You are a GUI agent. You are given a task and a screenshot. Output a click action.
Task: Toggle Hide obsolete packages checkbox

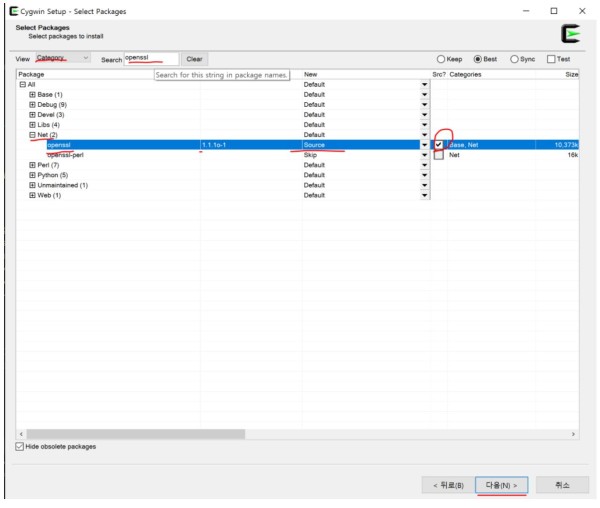20,446
